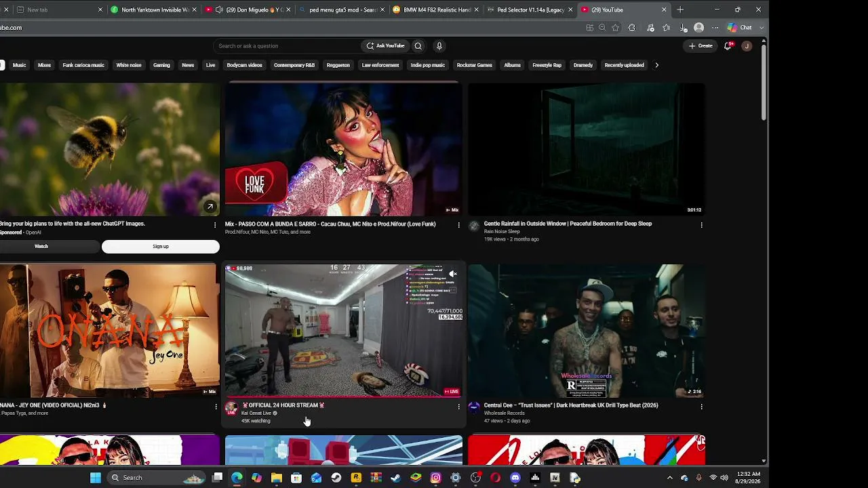
Task: Click the Create button
Action: [x=701, y=46]
